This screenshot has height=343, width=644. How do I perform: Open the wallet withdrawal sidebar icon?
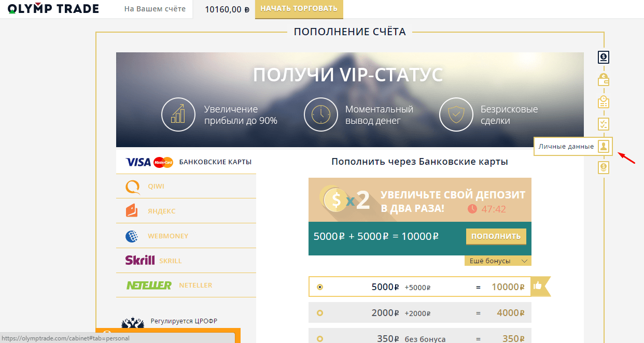click(x=604, y=79)
